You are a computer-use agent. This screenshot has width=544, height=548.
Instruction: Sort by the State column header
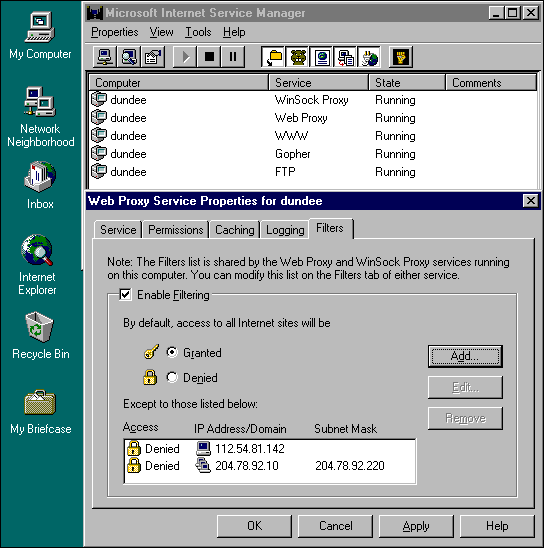coord(407,82)
